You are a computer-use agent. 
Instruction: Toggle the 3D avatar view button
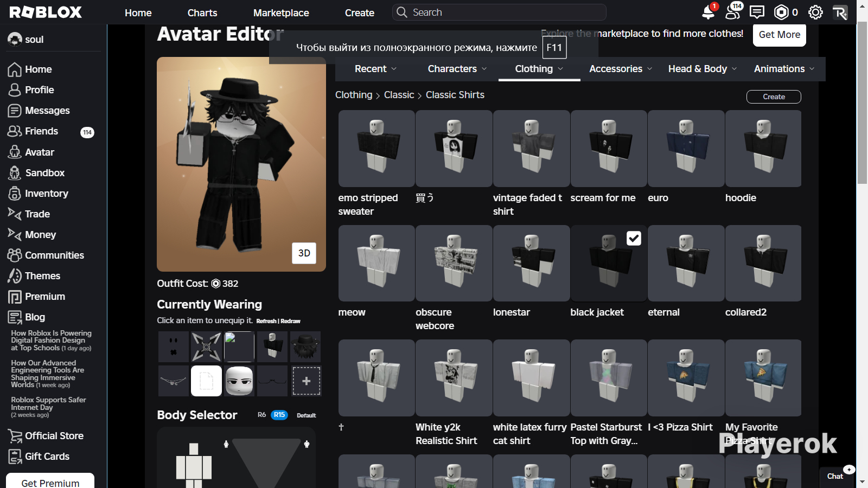(x=304, y=253)
